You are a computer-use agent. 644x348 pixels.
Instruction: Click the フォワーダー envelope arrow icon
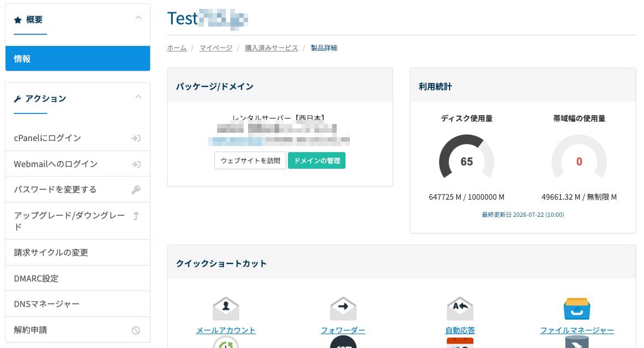343,309
